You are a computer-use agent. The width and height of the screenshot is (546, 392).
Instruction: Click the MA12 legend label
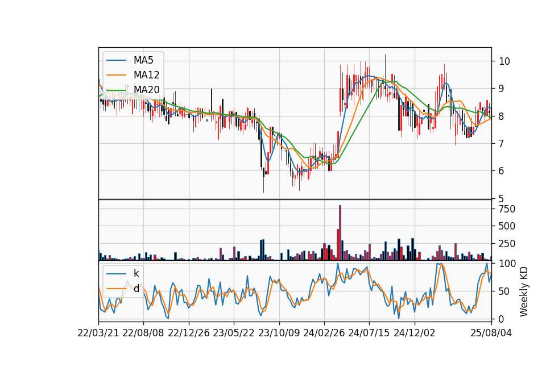click(146, 75)
